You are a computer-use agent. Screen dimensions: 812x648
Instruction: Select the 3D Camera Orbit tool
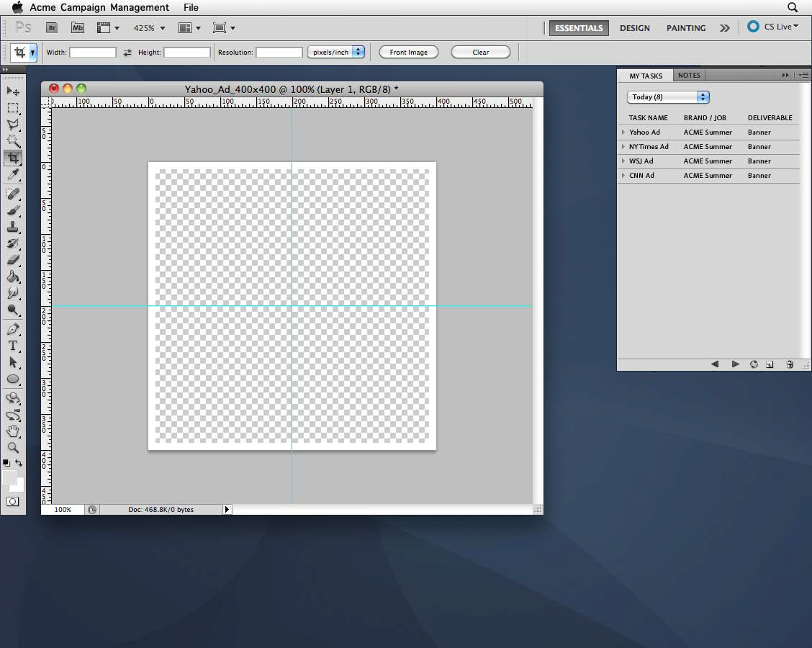pos(13,415)
